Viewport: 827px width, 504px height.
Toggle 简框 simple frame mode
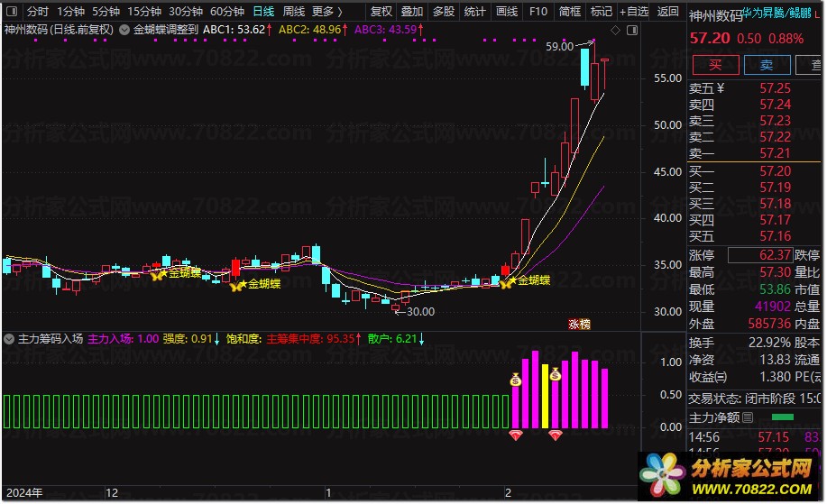click(x=570, y=11)
